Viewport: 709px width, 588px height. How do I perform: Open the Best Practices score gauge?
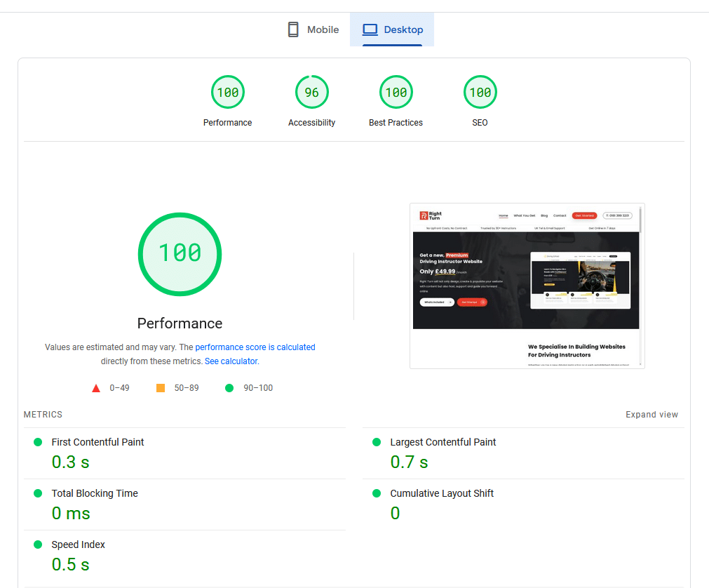pyautogui.click(x=396, y=92)
